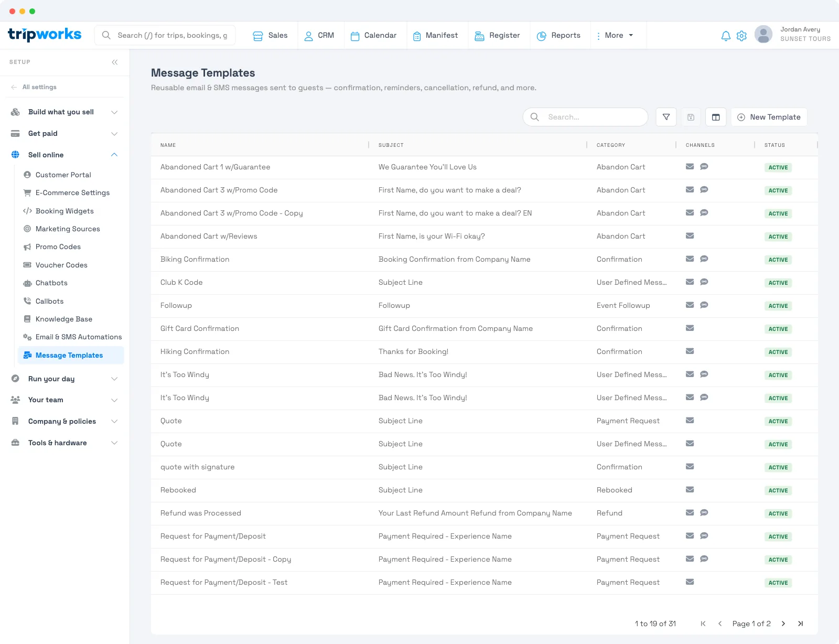Click the tripworks logo
839x644 pixels.
[45, 35]
